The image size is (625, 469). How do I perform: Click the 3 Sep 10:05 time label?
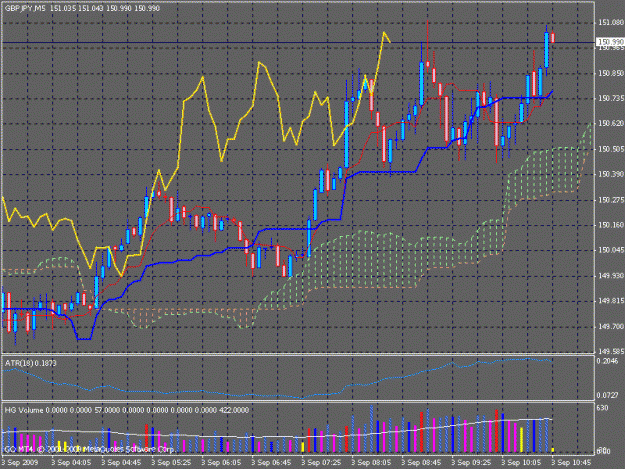(521, 463)
